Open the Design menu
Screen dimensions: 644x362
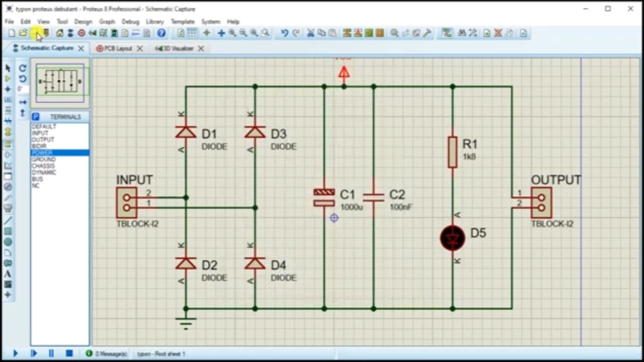click(x=83, y=22)
